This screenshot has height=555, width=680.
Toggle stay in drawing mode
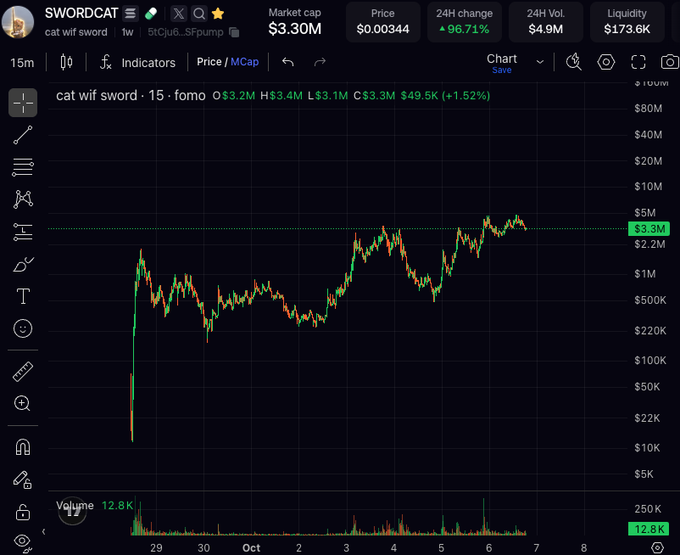22,480
